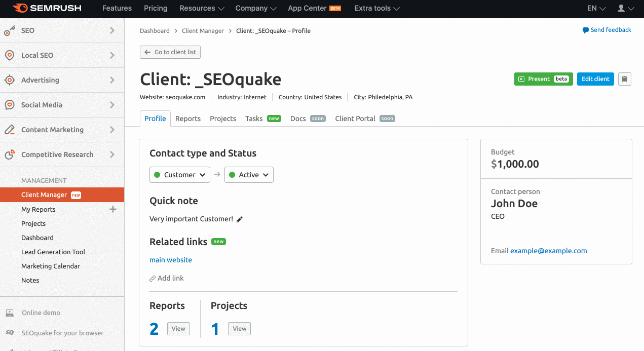
Task: Click the Social Media chat icon
Action: point(10,105)
